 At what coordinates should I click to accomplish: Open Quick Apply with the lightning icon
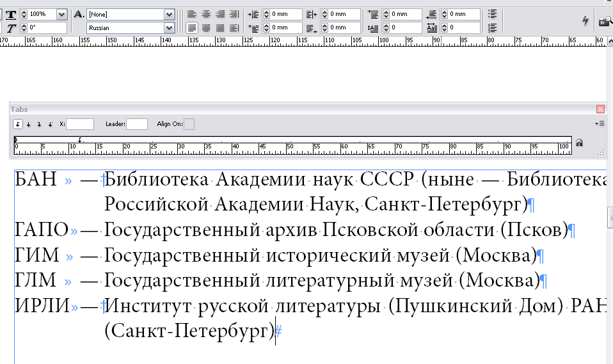[585, 20]
